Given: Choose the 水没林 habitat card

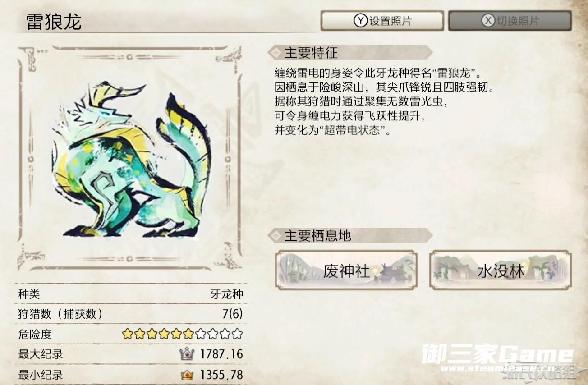Looking at the screenshot, I should pyautogui.click(x=501, y=270).
